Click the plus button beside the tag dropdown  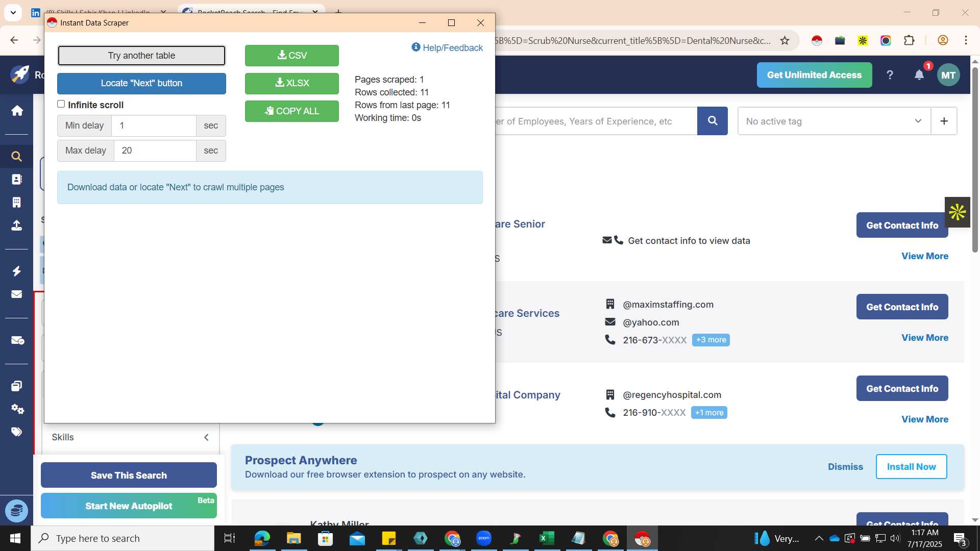[944, 121]
